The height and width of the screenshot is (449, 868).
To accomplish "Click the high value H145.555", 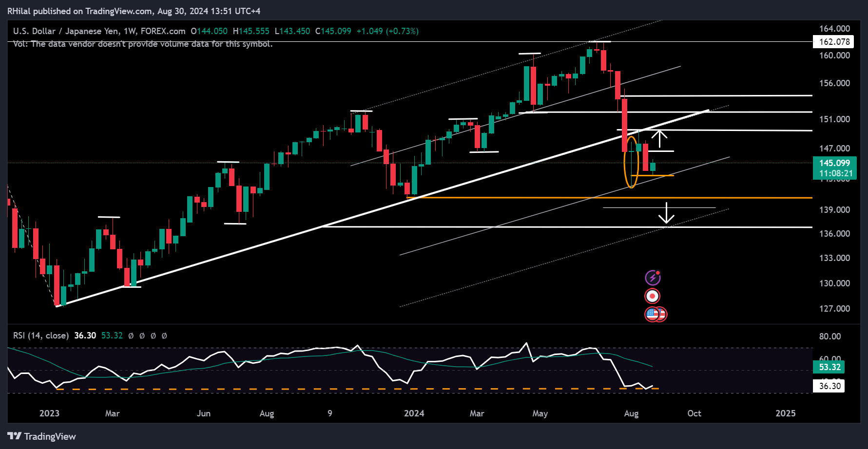I will (x=251, y=31).
